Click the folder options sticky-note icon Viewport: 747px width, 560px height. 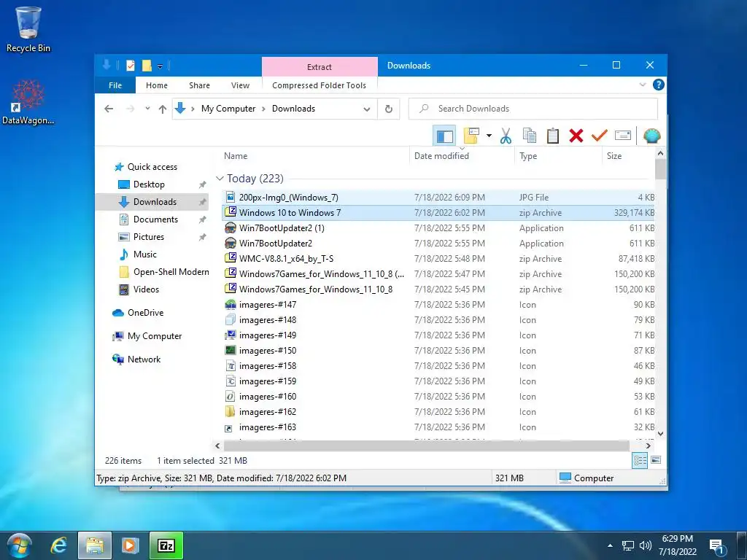471,136
